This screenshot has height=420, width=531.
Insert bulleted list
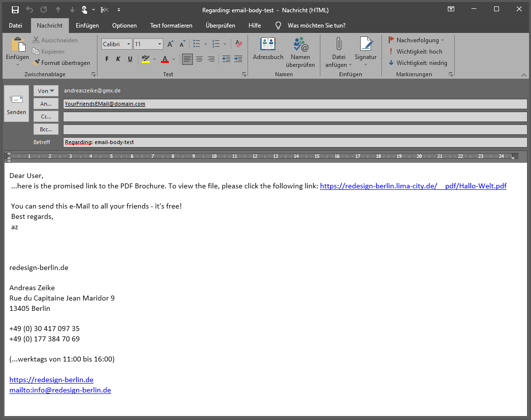click(197, 44)
